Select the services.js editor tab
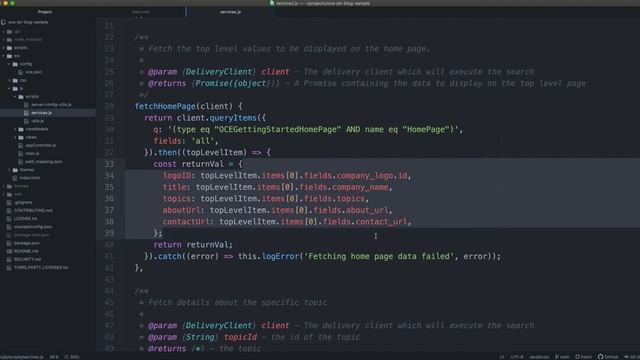640x360 pixels. click(x=231, y=12)
